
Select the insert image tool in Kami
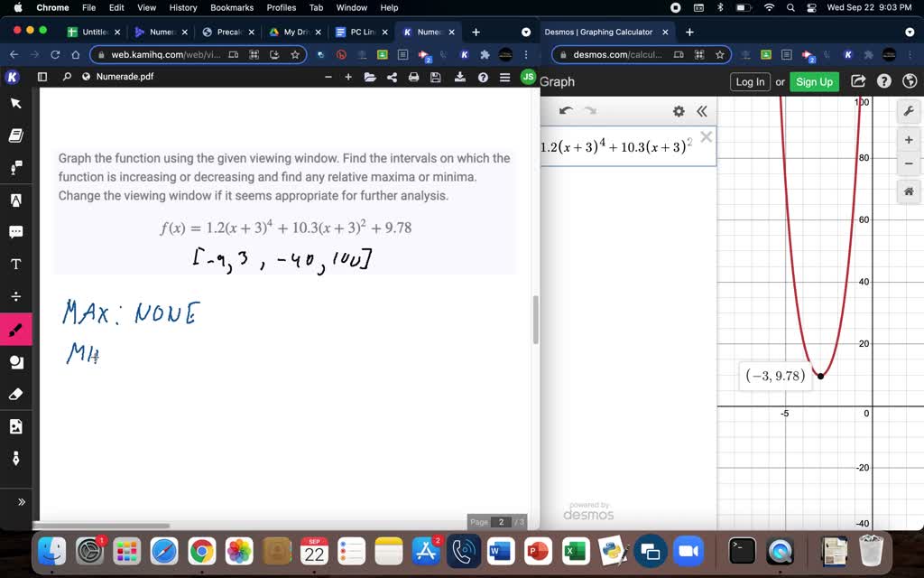point(15,426)
